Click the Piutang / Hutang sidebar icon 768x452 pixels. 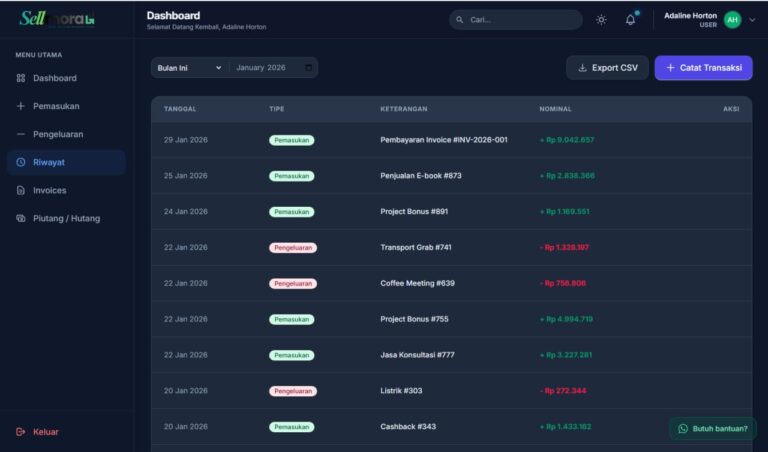[21, 218]
